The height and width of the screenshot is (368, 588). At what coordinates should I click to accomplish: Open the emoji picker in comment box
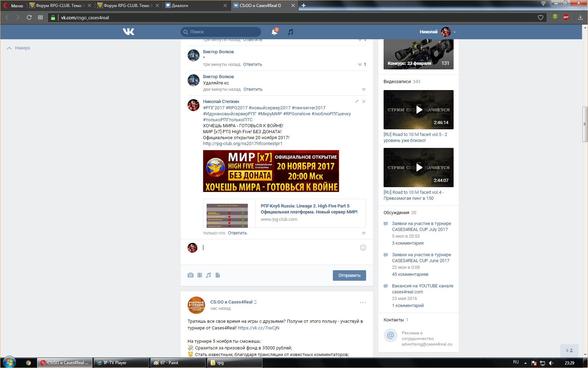363,248
